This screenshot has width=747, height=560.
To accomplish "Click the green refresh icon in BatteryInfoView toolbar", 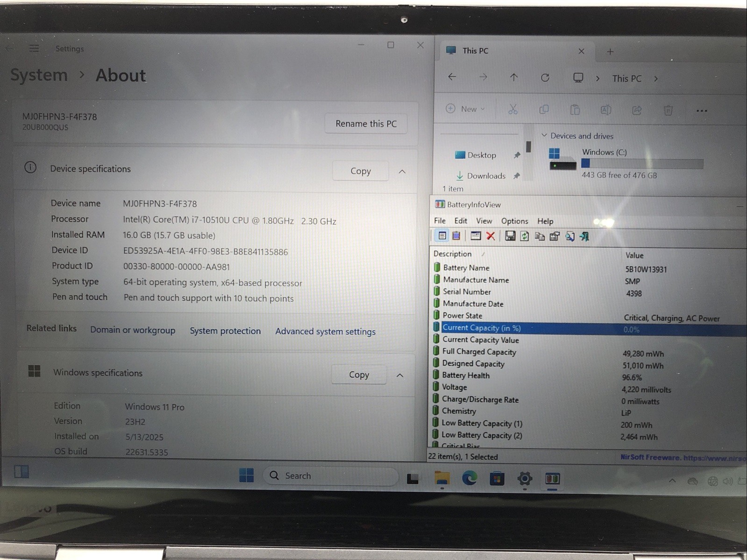I will [525, 236].
